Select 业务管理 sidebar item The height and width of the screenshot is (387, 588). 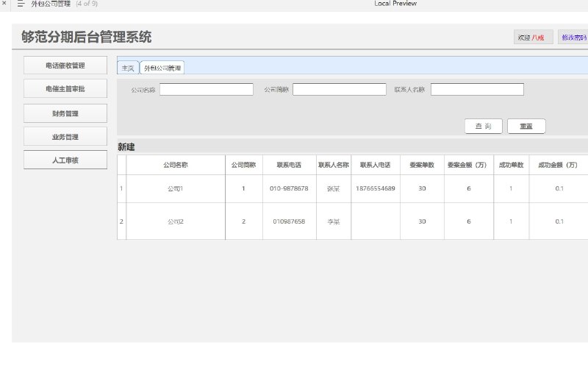pos(65,137)
